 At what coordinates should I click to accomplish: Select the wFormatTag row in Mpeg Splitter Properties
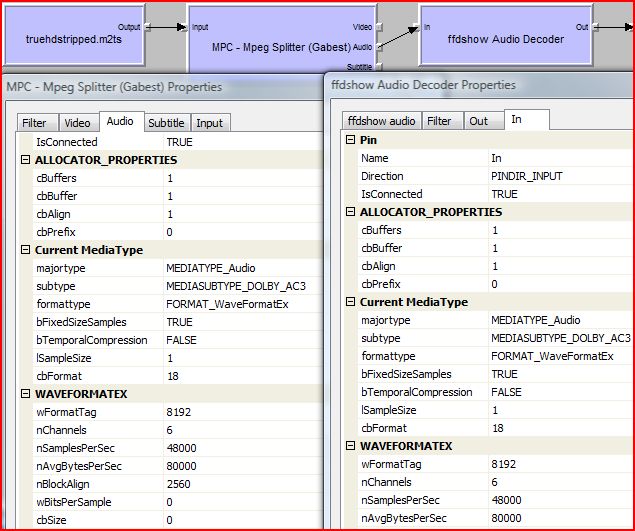tap(178, 412)
